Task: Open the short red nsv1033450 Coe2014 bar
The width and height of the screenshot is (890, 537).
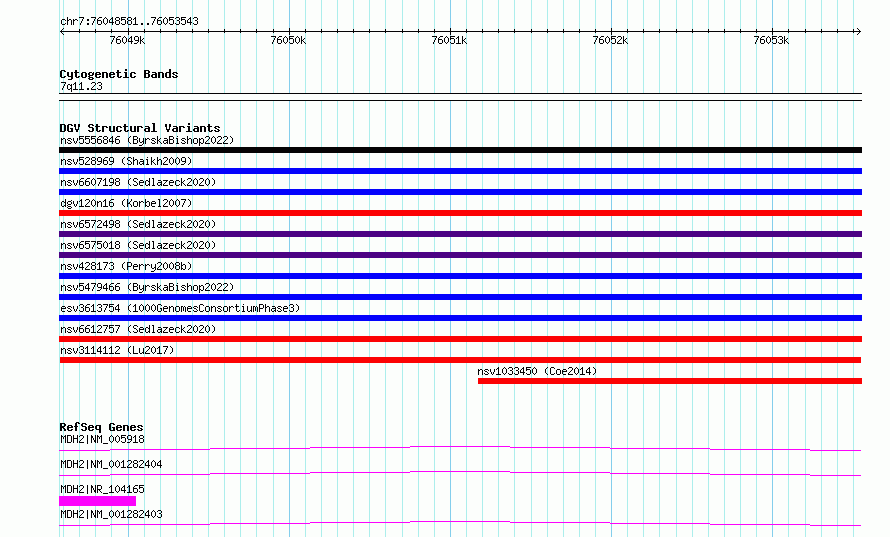Action: click(x=670, y=381)
